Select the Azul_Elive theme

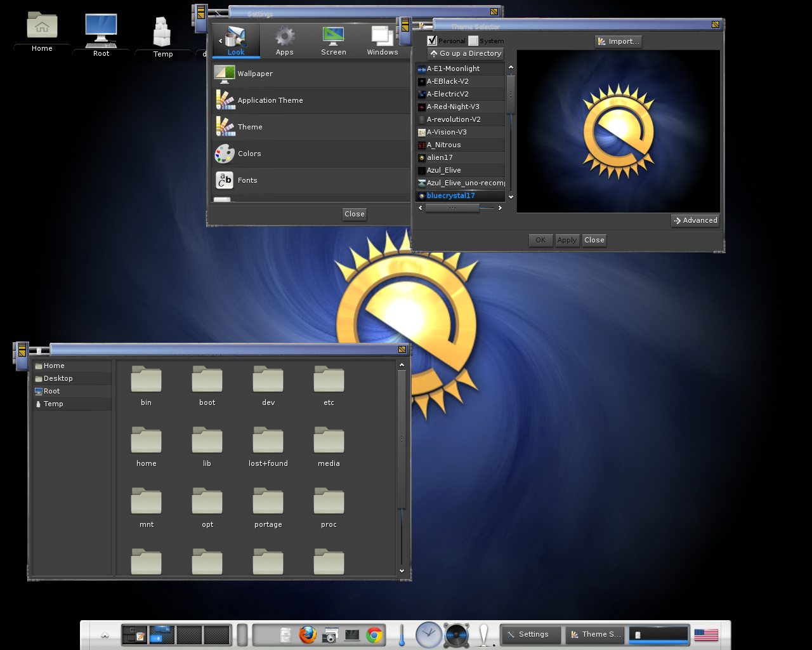460,170
